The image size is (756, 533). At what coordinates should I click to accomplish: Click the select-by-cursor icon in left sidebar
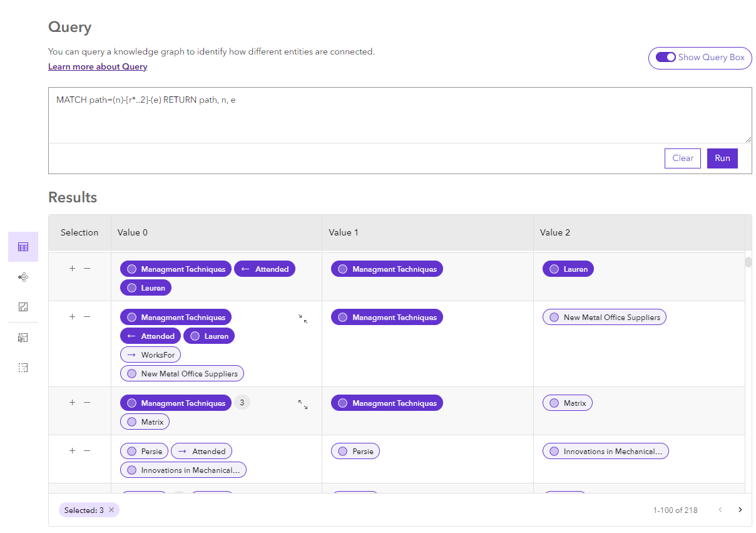tap(23, 338)
